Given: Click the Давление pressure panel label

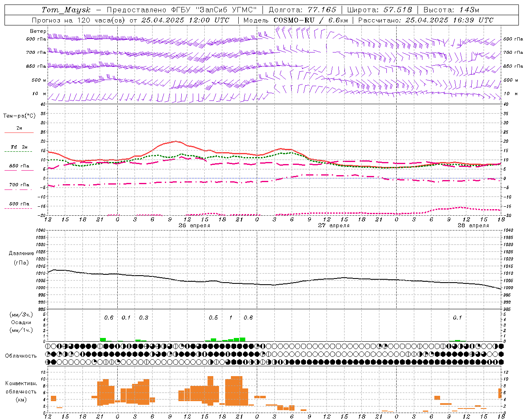Looking at the screenshot, I should pyautogui.click(x=21, y=253).
